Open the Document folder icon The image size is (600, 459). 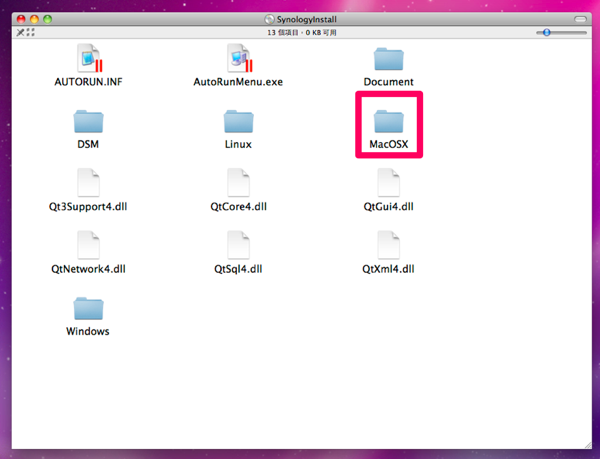(x=388, y=59)
